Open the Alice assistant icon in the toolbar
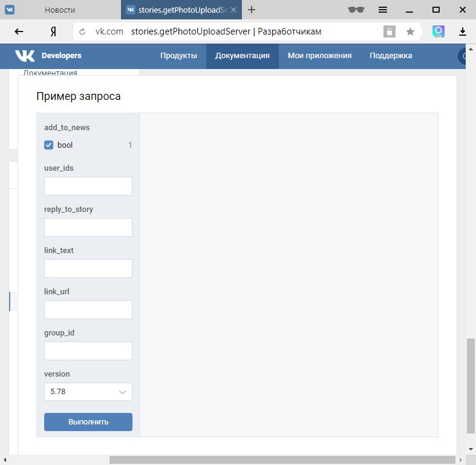This screenshot has width=476, height=465. click(x=438, y=31)
